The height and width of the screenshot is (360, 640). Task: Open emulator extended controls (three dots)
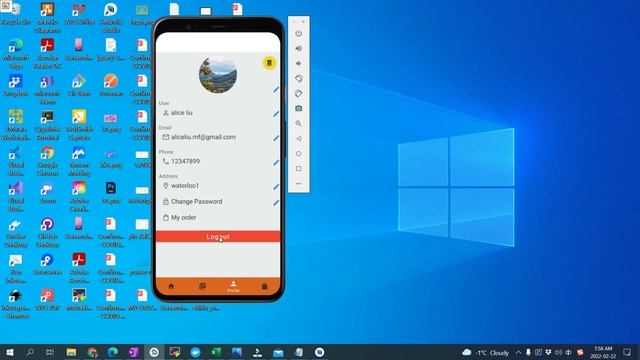(298, 184)
